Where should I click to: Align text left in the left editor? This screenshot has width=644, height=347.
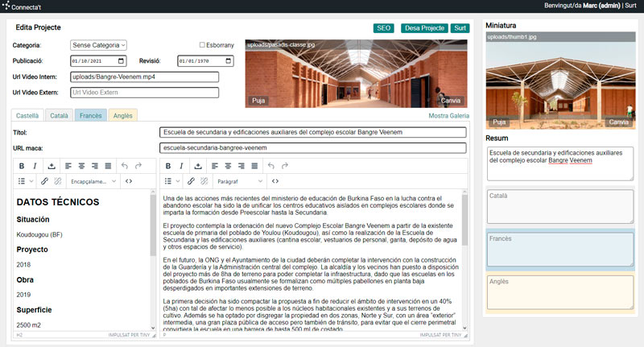click(68, 166)
